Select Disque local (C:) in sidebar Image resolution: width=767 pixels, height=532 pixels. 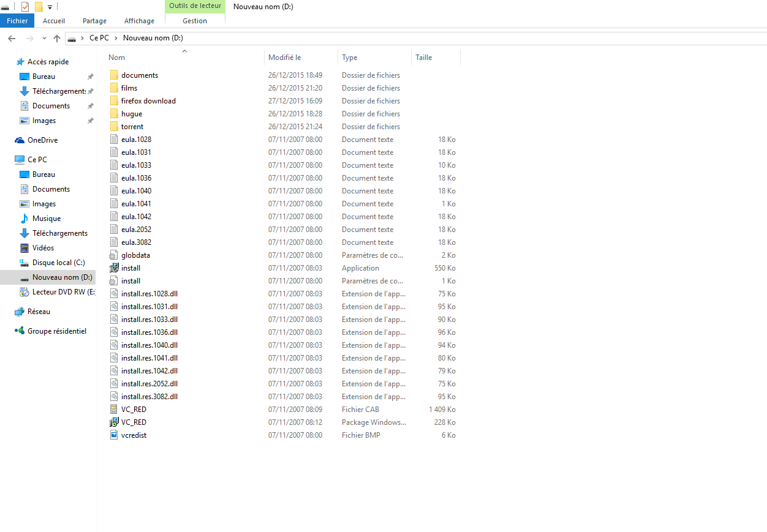coord(58,263)
